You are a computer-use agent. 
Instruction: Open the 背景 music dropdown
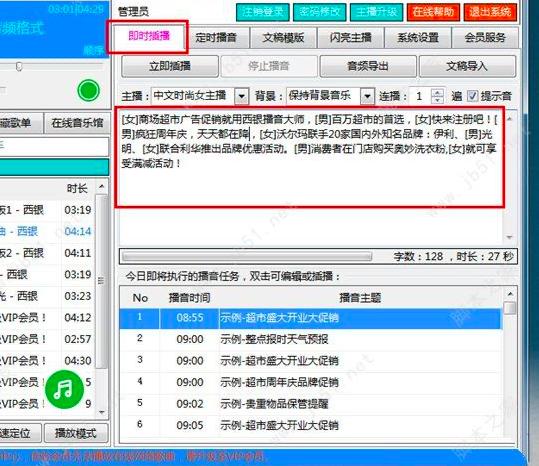coord(367,96)
